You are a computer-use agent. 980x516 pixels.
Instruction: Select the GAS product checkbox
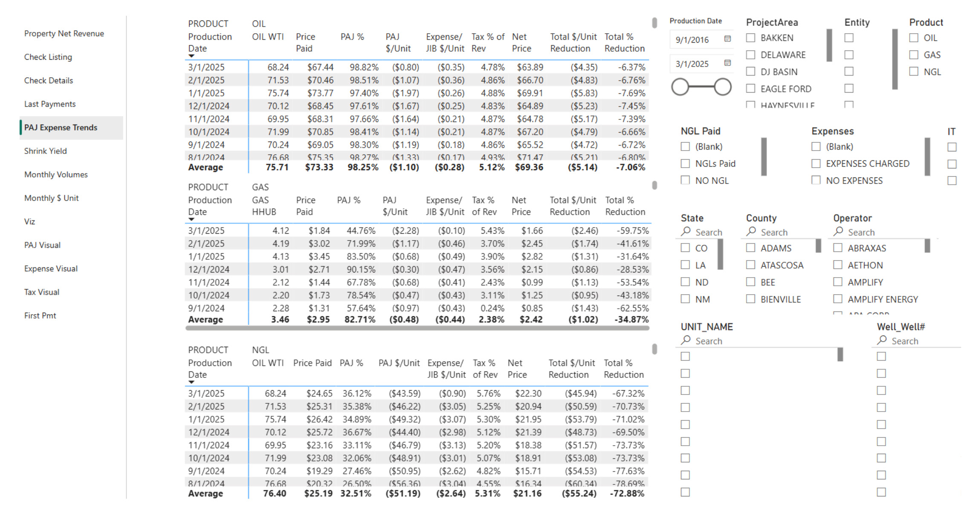(x=914, y=55)
